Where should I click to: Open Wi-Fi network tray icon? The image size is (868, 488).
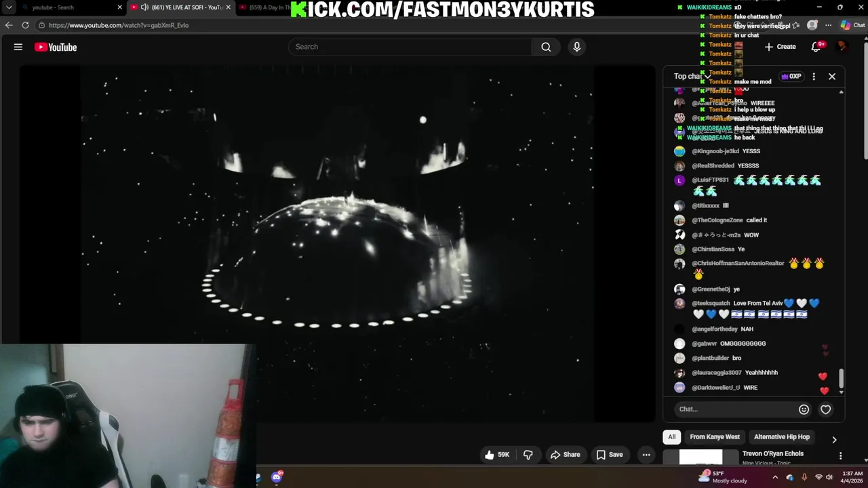click(x=818, y=477)
